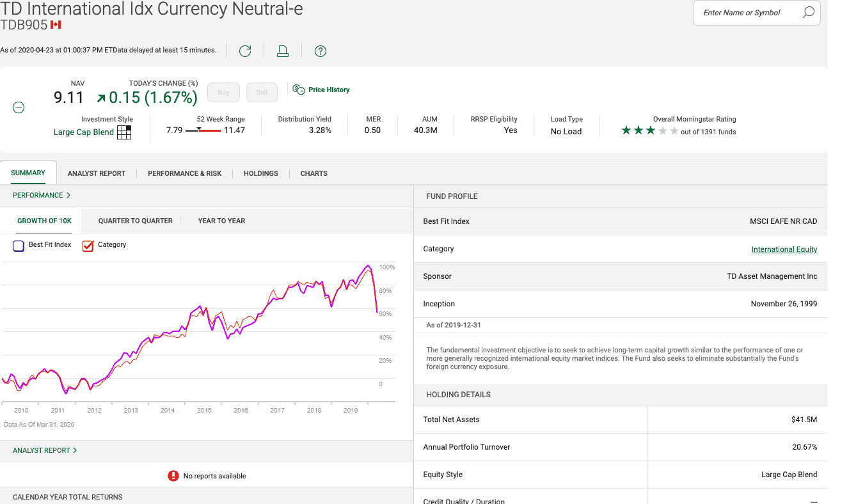Image resolution: width=849 pixels, height=504 pixels.
Task: Click the Large Cap Blend style box icon
Action: point(124,132)
